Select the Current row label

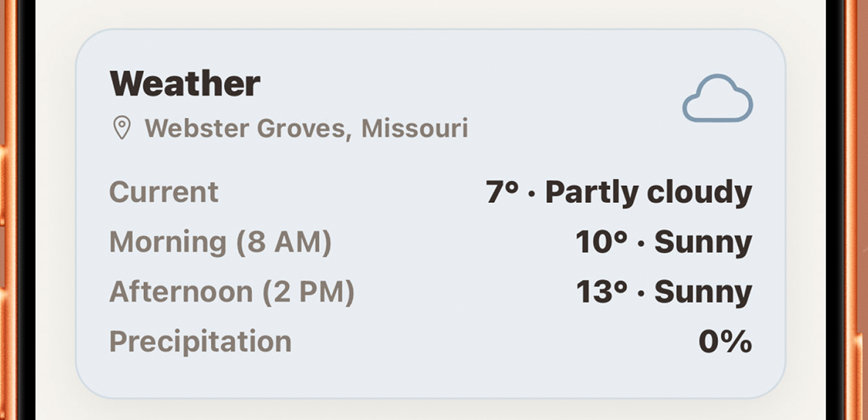pos(164,193)
